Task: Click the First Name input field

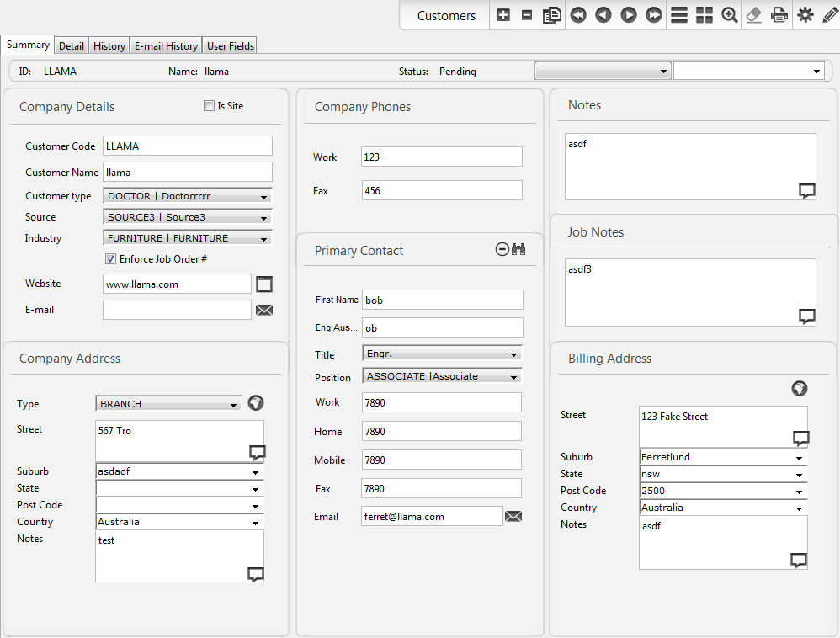Action: pos(442,300)
